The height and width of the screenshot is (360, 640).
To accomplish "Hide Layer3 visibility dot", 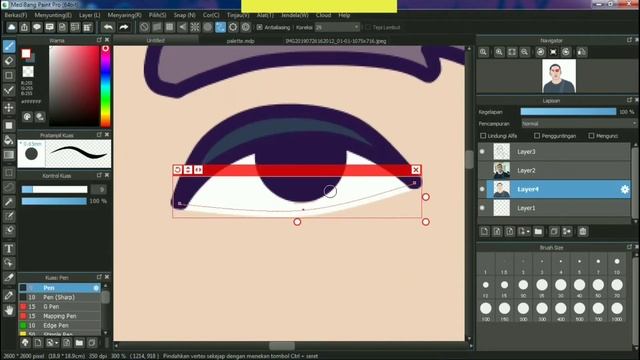I will (482, 151).
